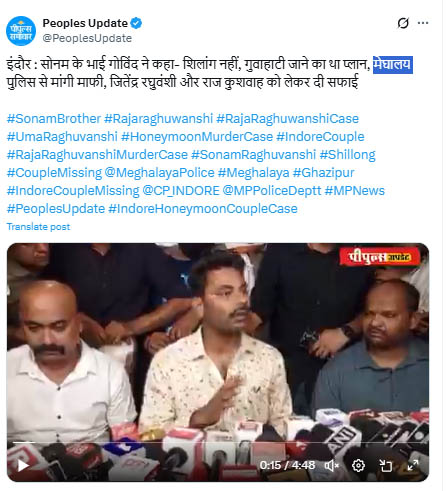Open the #IndoreHoneymoonCoupleCase hashtag
The image size is (447, 491).
click(203, 209)
